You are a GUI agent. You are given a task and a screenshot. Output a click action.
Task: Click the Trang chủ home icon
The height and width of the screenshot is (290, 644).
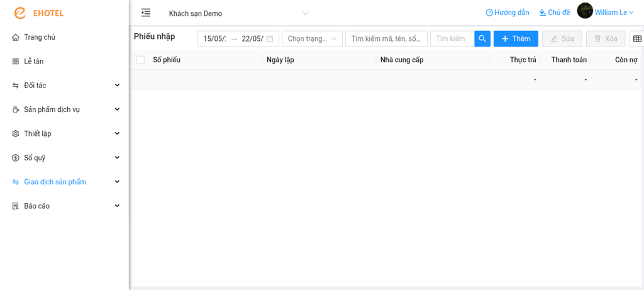(16, 37)
